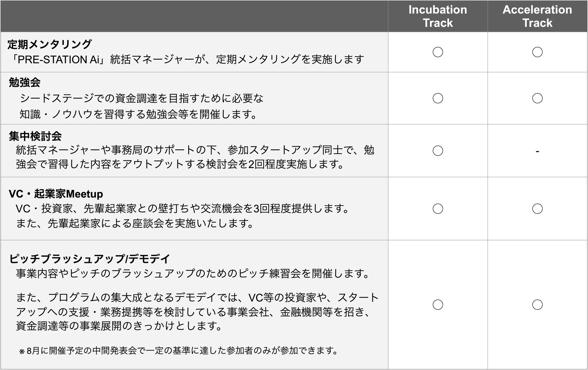
Task: Select the 定期メンタリング row title
Action: pos(49,44)
